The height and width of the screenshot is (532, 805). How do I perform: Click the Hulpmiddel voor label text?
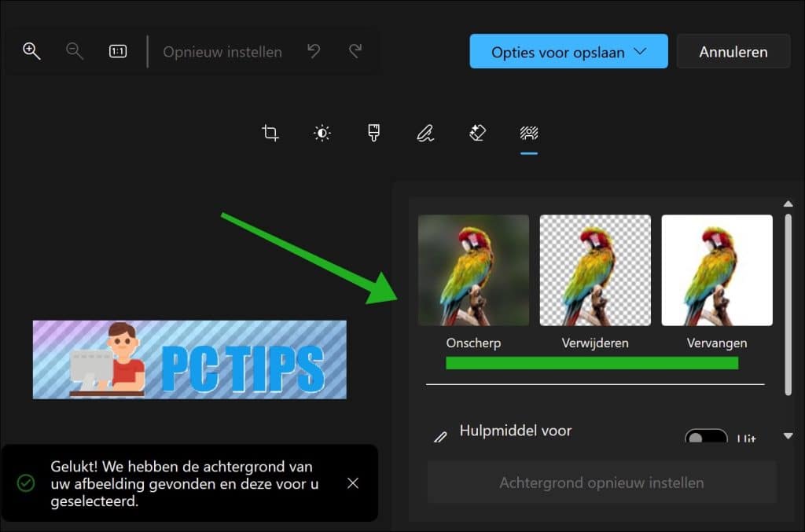(x=516, y=431)
